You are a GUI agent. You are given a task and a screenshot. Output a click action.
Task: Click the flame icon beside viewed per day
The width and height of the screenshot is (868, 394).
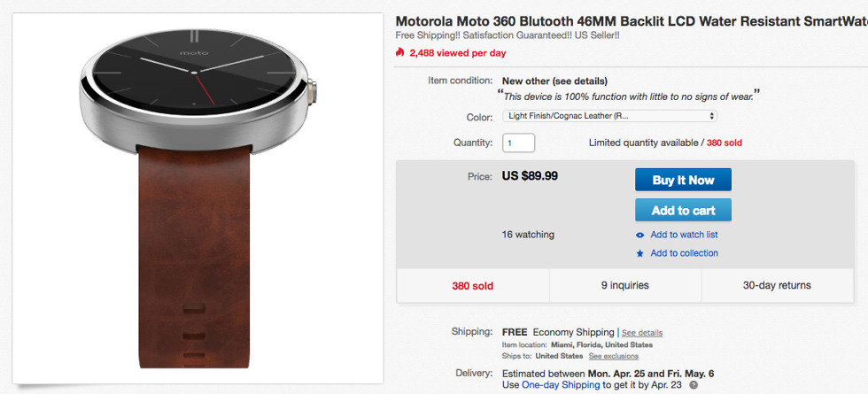[x=400, y=52]
